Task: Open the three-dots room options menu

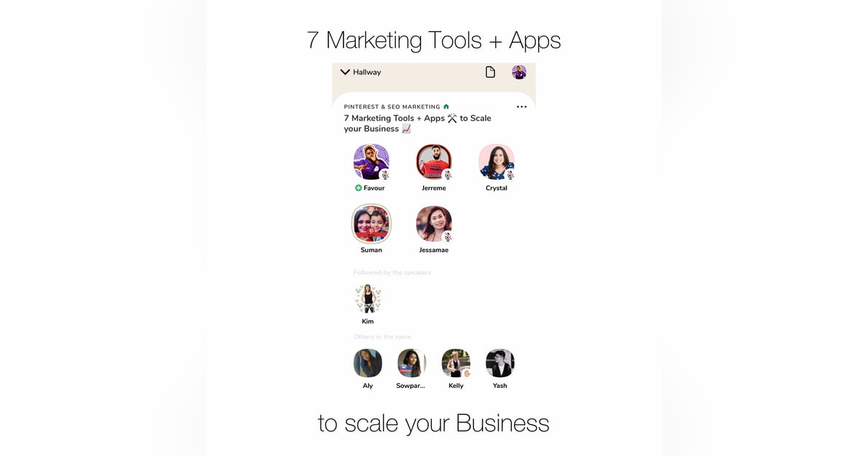Action: pyautogui.click(x=522, y=106)
